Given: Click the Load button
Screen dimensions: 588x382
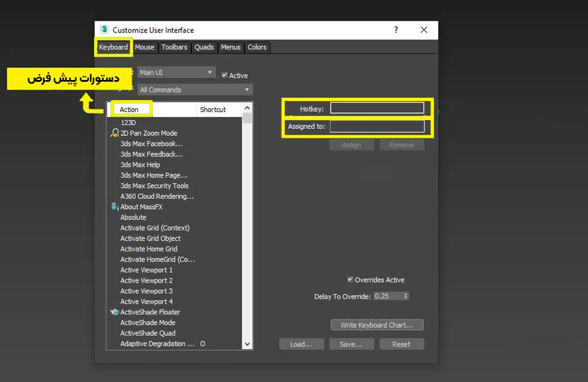Looking at the screenshot, I should point(301,344).
